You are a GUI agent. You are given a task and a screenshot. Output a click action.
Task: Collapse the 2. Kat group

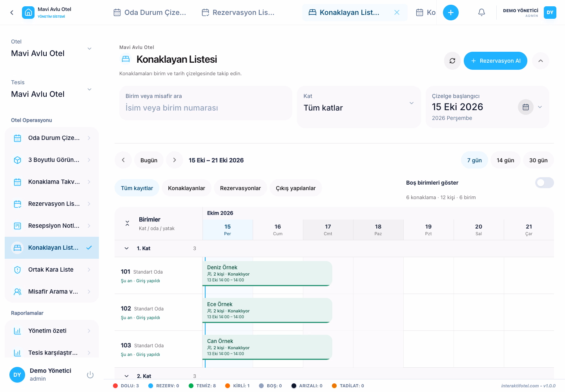tap(126, 376)
